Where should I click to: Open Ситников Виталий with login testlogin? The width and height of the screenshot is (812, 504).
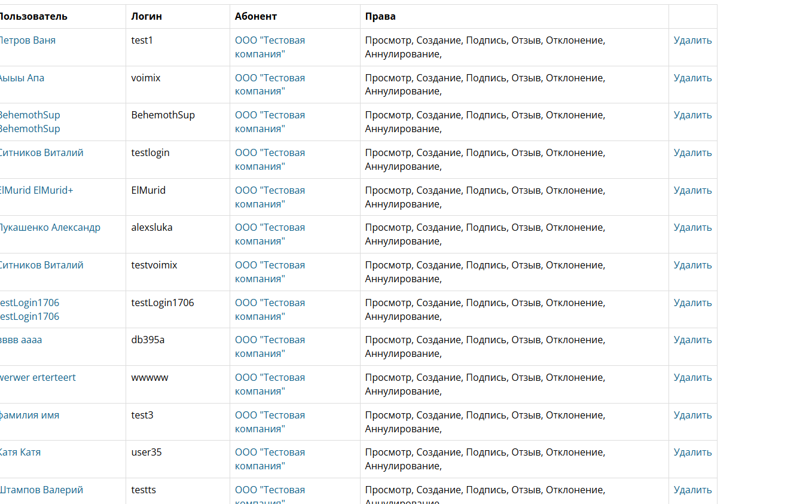click(x=41, y=153)
